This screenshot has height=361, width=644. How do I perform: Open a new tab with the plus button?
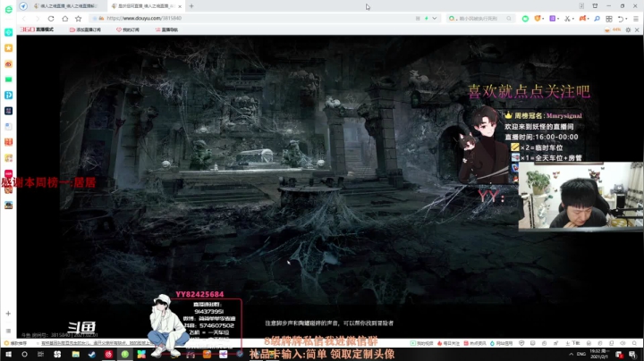[x=191, y=6]
